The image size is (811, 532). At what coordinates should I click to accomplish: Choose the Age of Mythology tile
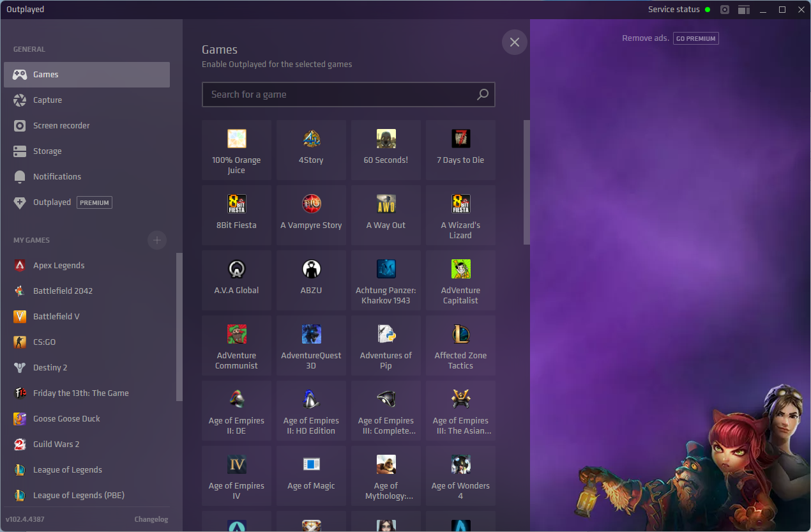coord(386,476)
